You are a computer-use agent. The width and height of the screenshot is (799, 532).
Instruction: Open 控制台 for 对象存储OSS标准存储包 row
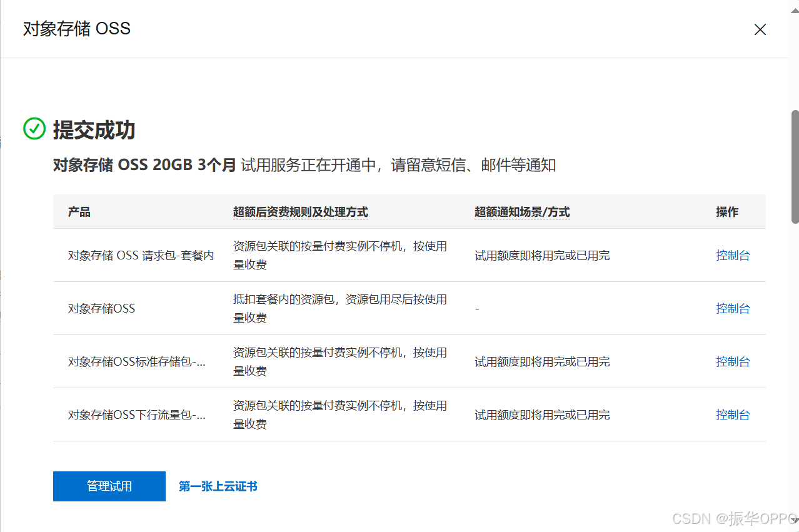(733, 361)
